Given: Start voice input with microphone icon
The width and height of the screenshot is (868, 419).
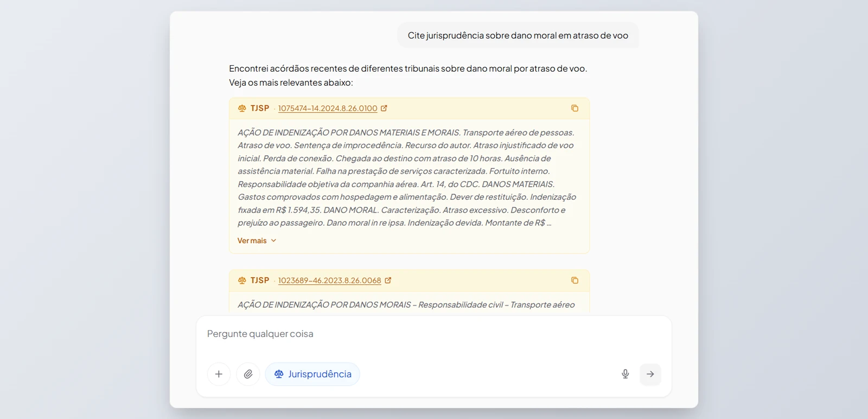Looking at the screenshot, I should pyautogui.click(x=625, y=374).
